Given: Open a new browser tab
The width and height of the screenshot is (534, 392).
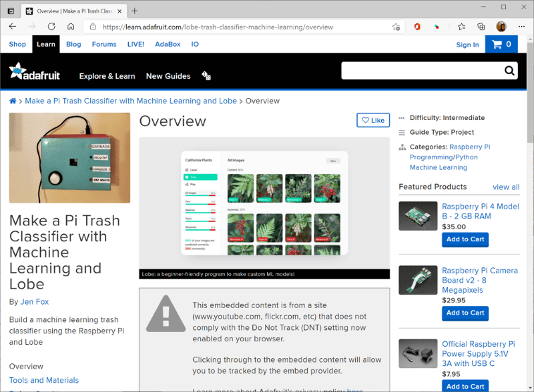Looking at the screenshot, I should pos(135,11).
